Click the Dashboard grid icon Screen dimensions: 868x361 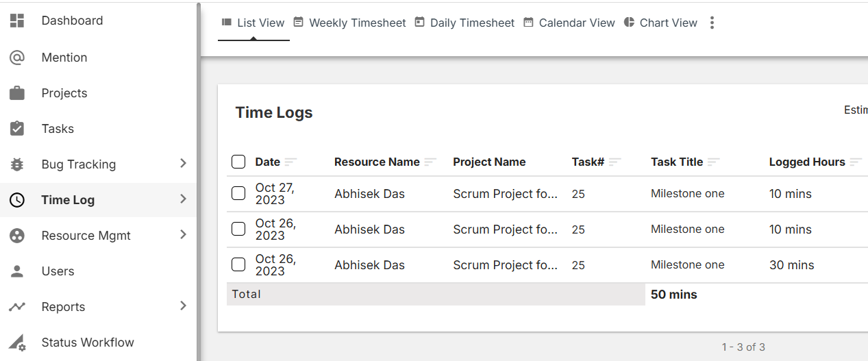(17, 21)
